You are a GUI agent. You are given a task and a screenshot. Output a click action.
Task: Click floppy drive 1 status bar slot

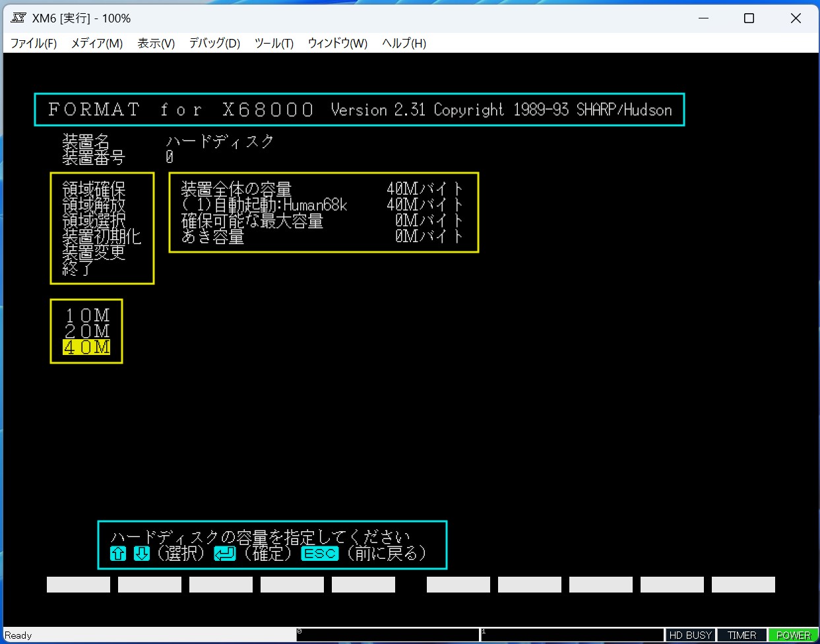(572, 635)
